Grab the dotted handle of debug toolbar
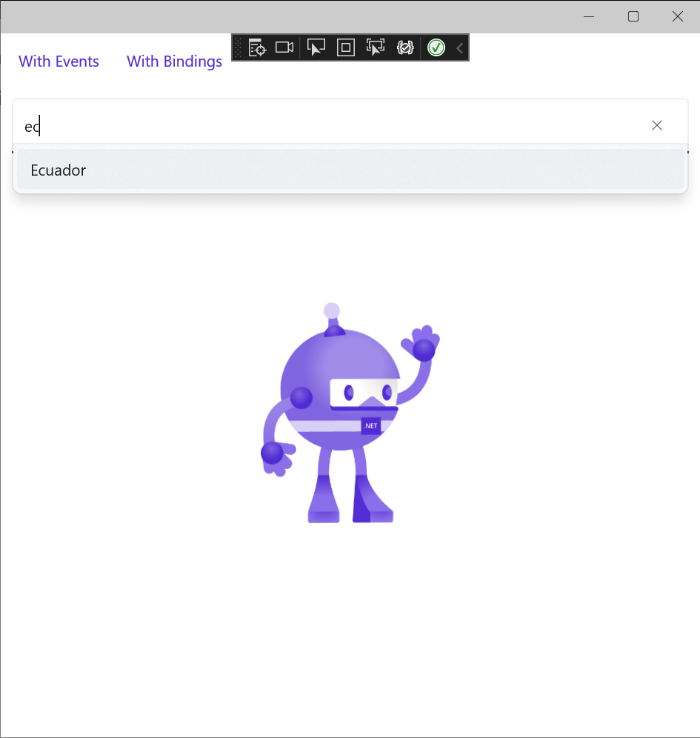700x738 pixels. click(238, 47)
